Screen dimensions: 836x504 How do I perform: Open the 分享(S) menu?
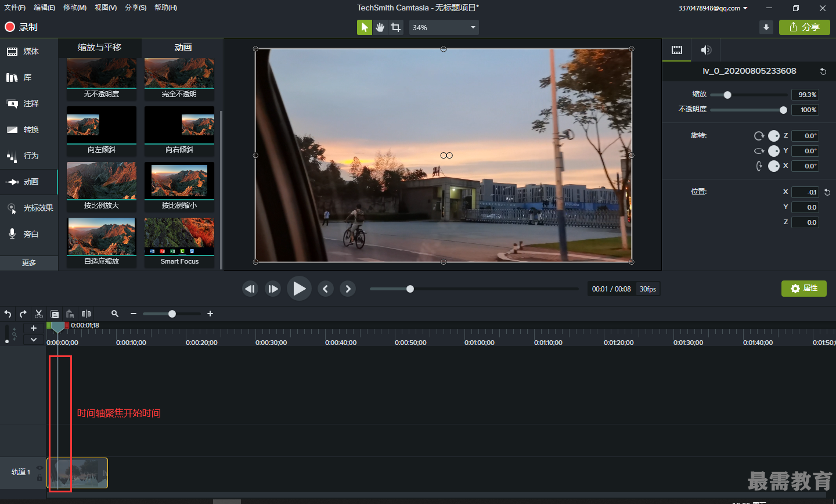[136, 8]
